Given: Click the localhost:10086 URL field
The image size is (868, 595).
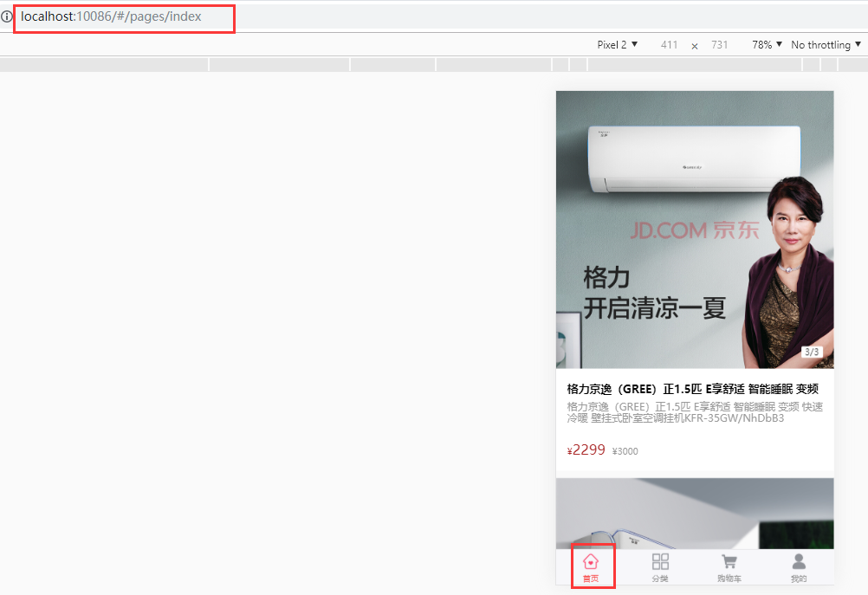Looking at the screenshot, I should pyautogui.click(x=111, y=16).
